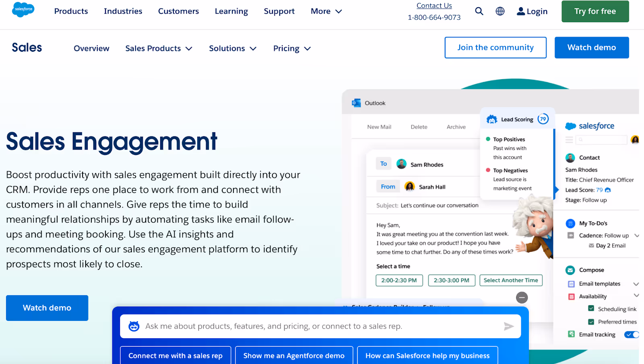Click the Email tracking icon
The height and width of the screenshot is (364, 644).
571,334
